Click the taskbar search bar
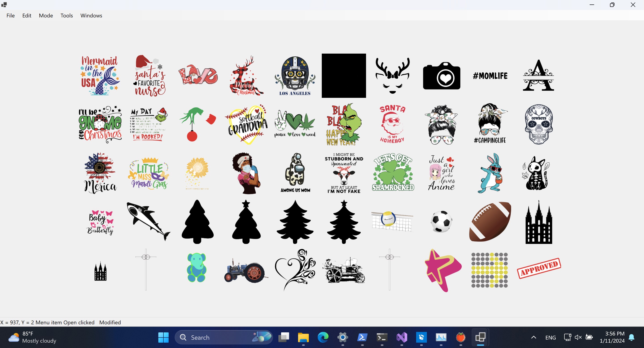 (224, 337)
